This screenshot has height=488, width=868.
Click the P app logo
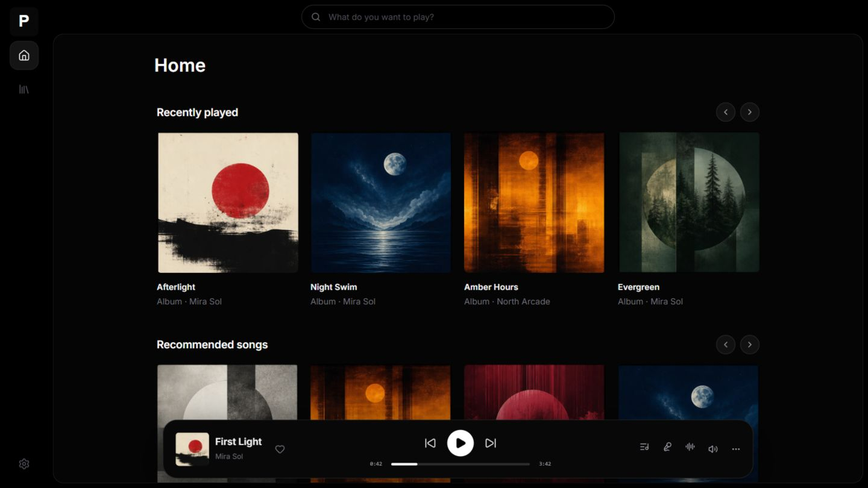coord(24,22)
